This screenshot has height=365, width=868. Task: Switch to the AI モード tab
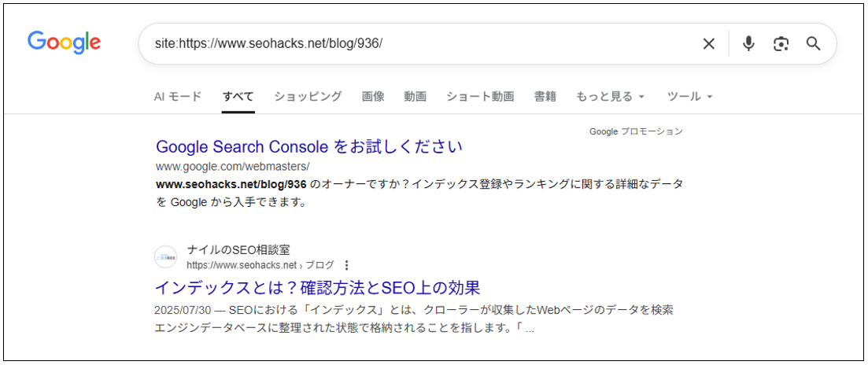pos(178,97)
